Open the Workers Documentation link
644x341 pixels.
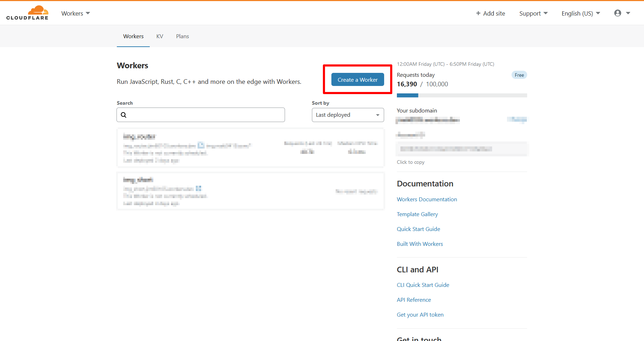[427, 200]
